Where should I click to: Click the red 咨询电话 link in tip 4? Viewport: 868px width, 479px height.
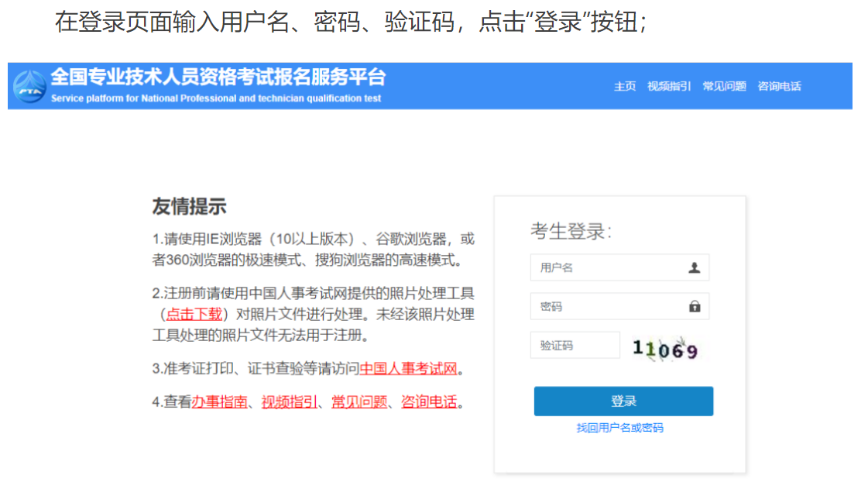pyautogui.click(x=429, y=401)
